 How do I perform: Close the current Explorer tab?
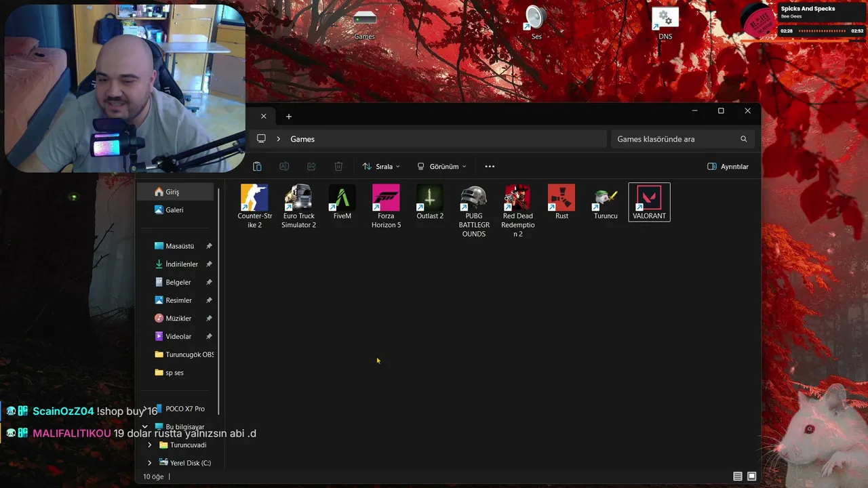264,117
